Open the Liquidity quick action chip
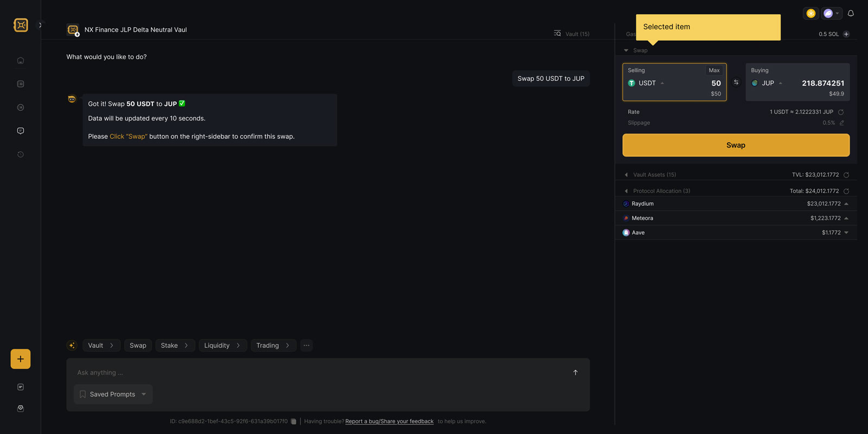The width and height of the screenshot is (868, 434). (222, 346)
